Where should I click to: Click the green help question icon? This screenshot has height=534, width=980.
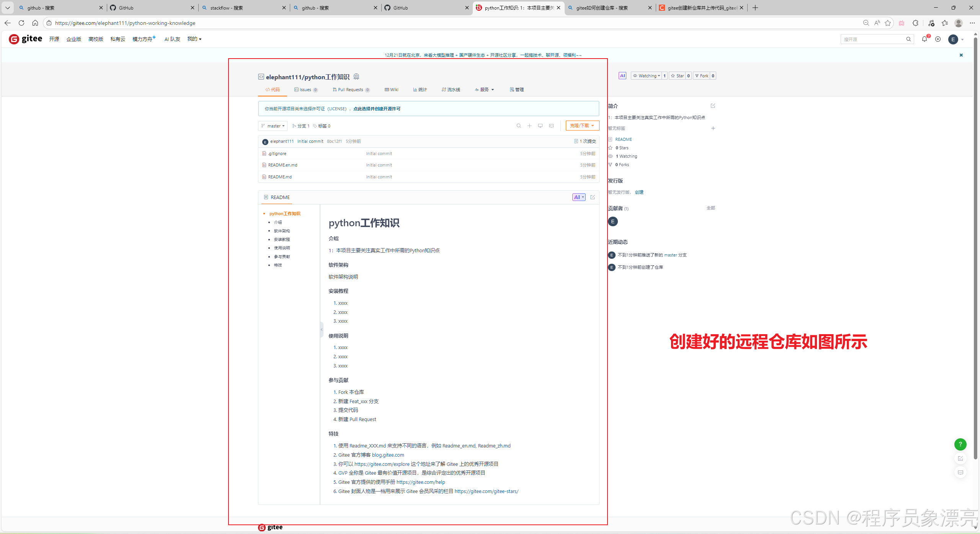click(960, 444)
